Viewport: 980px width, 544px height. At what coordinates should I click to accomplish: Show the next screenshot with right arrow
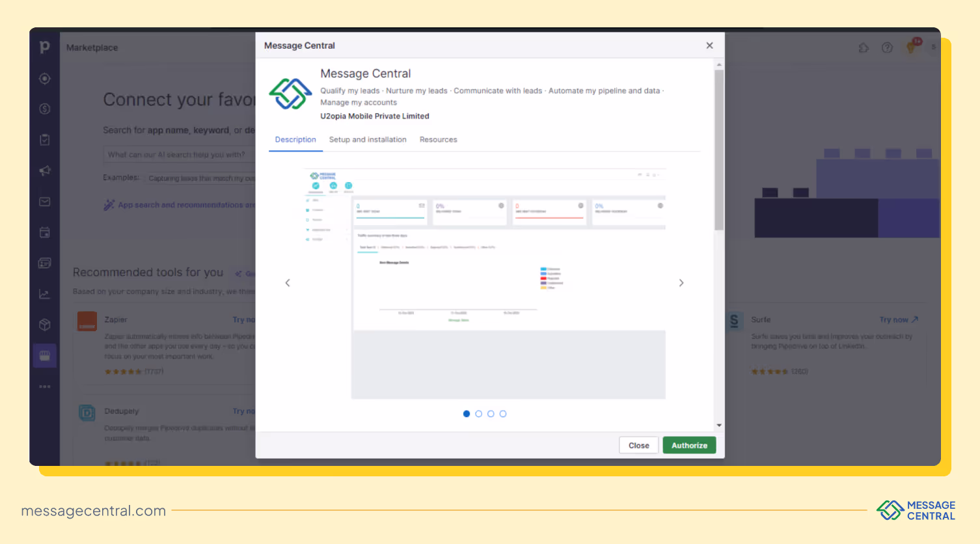click(681, 282)
